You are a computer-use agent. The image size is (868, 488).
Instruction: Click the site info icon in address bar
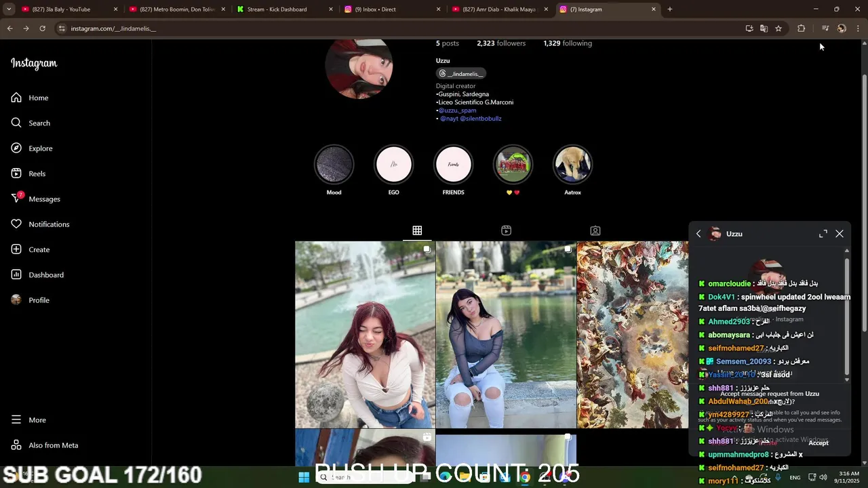coord(62,28)
